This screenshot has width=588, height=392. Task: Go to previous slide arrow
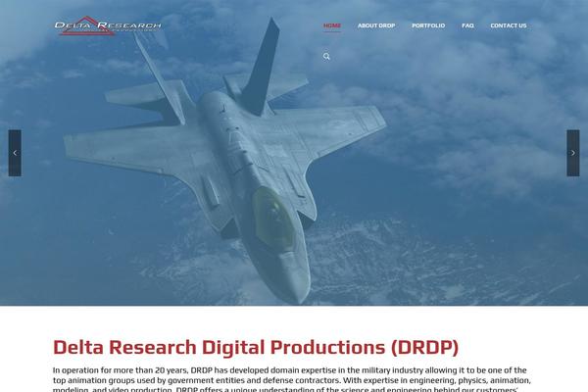point(15,153)
